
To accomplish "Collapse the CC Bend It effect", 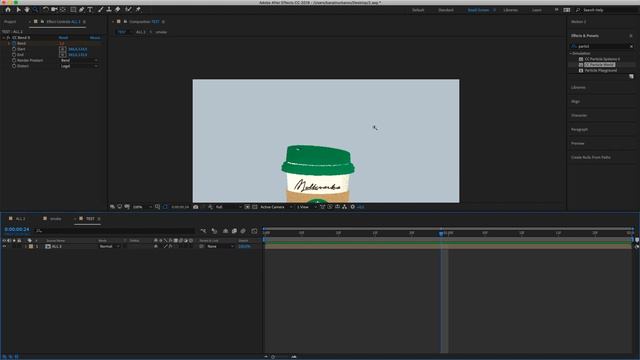I will pyautogui.click(x=4, y=38).
